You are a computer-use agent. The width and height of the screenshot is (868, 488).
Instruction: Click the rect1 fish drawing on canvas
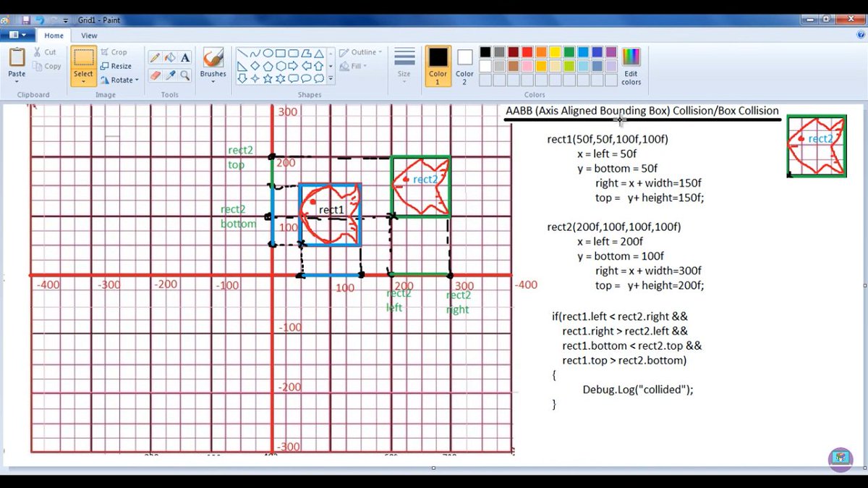[330, 215]
